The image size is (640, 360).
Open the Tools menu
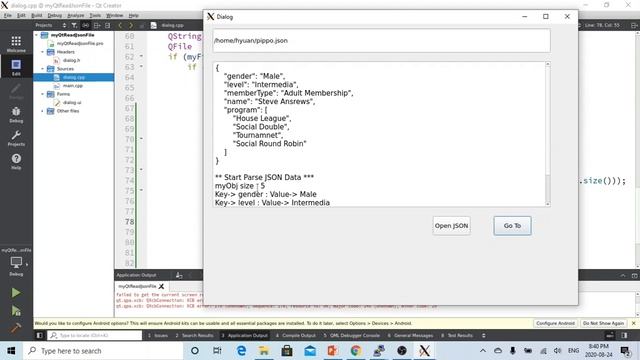pyautogui.click(x=95, y=16)
